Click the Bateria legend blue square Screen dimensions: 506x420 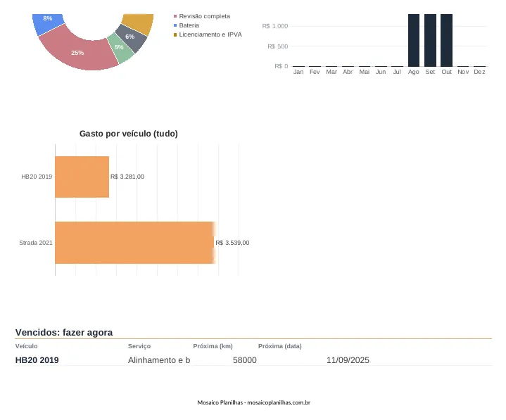point(175,25)
